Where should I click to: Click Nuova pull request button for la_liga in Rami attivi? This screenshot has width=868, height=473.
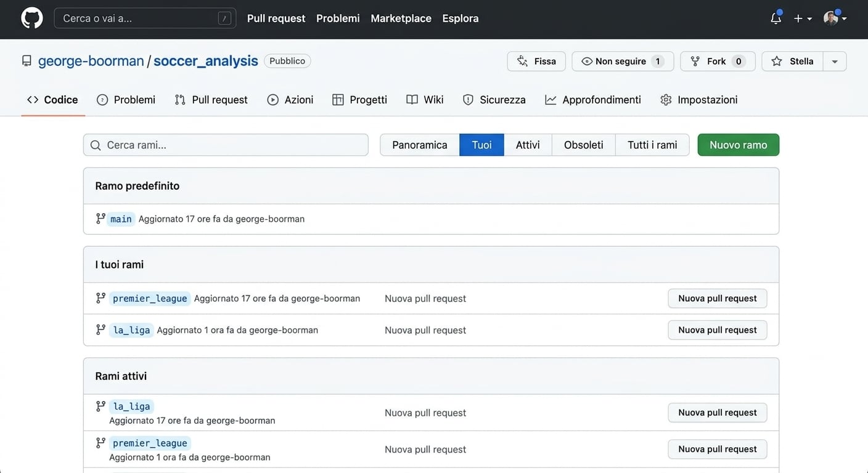click(x=718, y=413)
